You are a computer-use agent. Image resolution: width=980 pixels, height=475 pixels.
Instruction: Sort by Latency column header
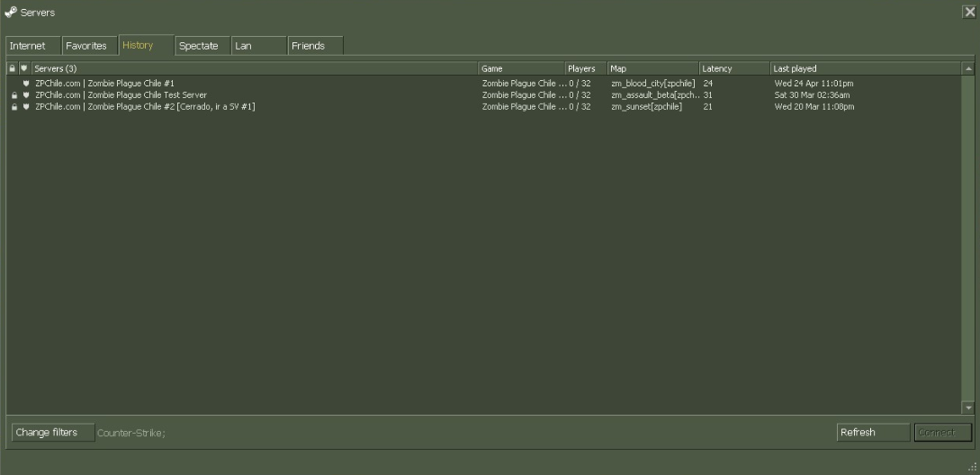[734, 68]
